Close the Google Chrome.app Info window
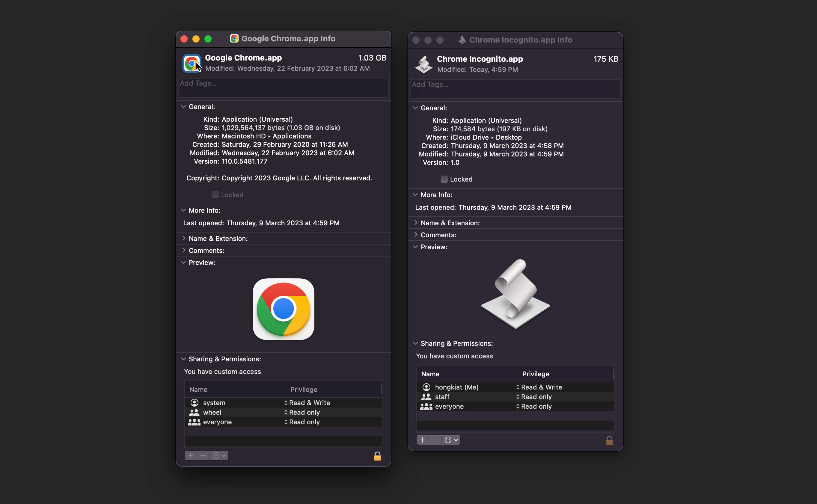Screen dimensions: 817x504 point(184,39)
